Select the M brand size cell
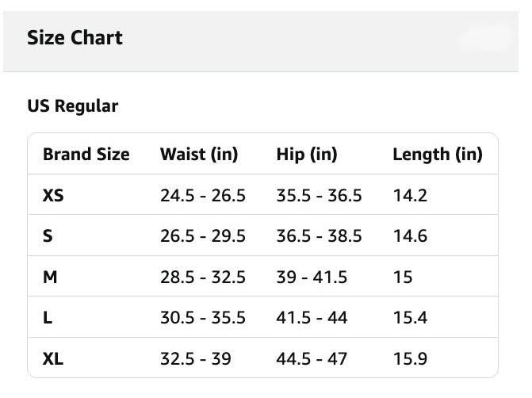The width and height of the screenshot is (532, 398). click(50, 277)
